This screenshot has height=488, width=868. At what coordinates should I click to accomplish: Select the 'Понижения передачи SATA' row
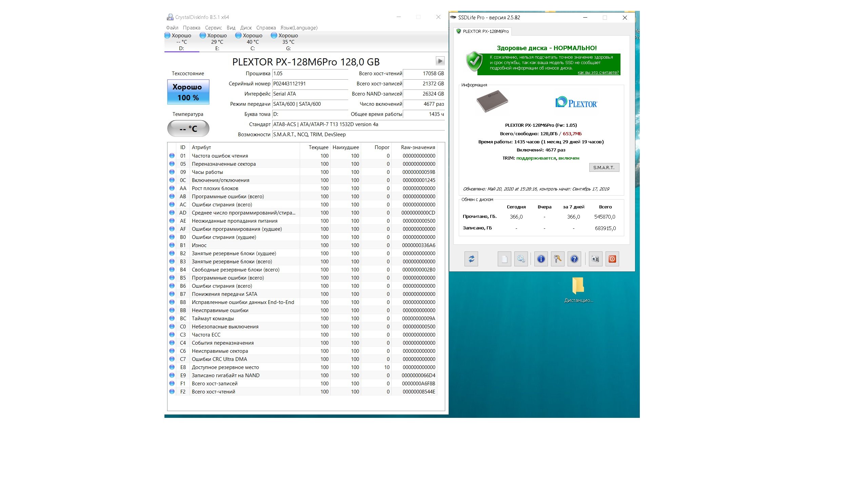303,294
